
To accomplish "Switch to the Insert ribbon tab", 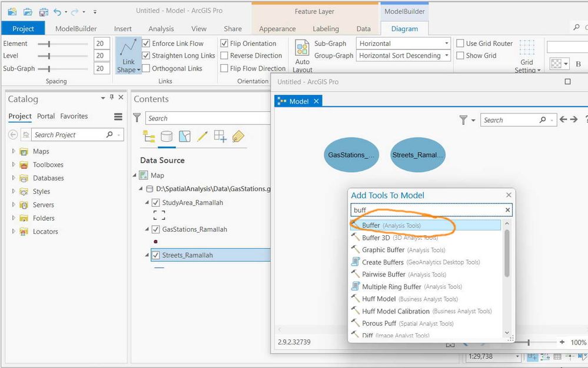I will point(122,28).
